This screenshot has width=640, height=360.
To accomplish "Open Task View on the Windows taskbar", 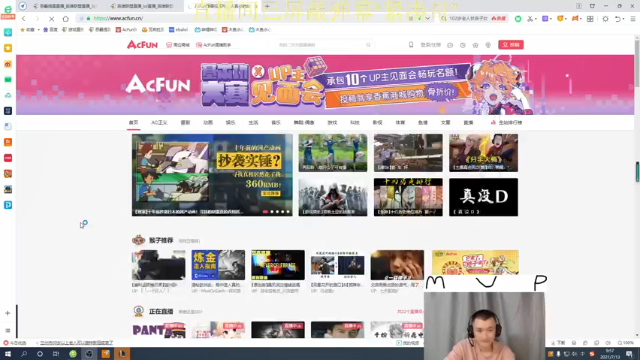I will pos(56,354).
